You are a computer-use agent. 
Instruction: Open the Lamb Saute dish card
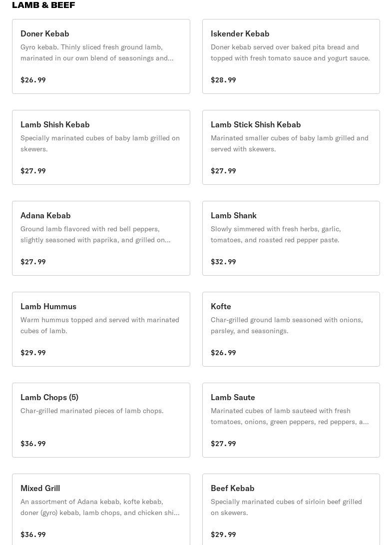291,420
